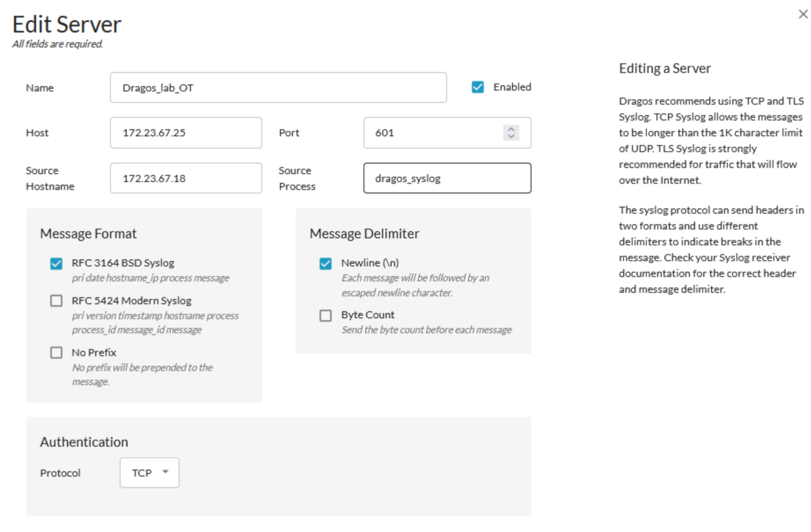Select the Message Format section heading

pyautogui.click(x=88, y=234)
